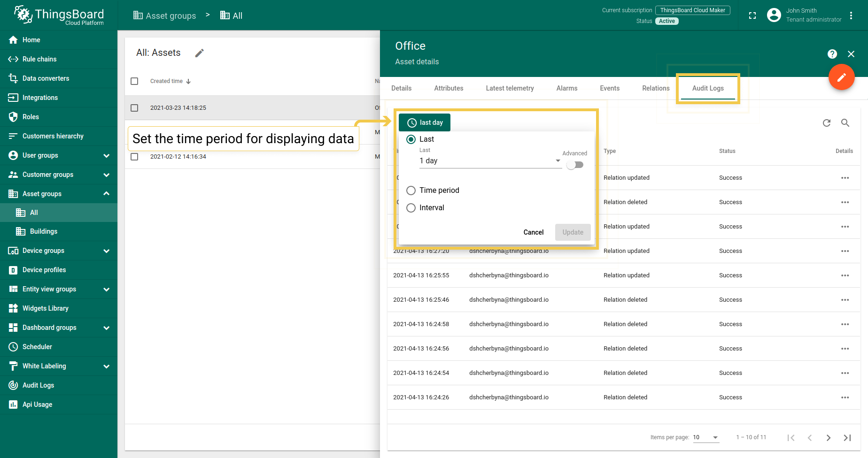Edit the All: Assets group title
The height and width of the screenshot is (458, 868).
(x=200, y=53)
